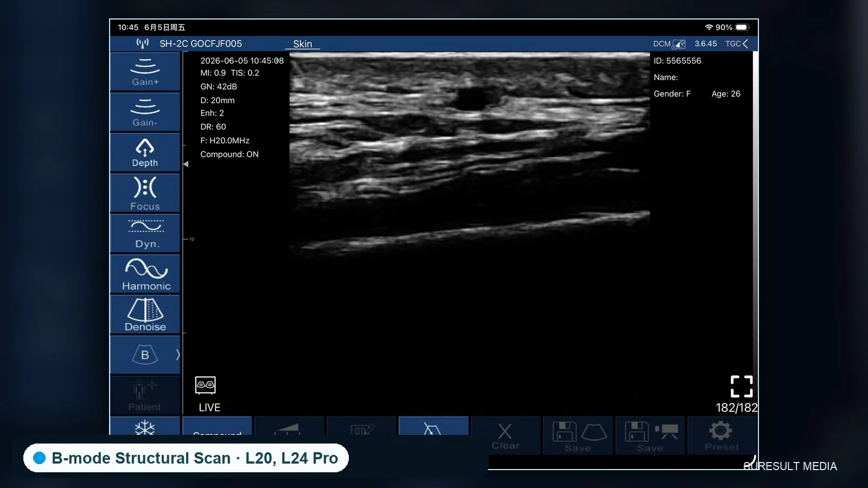868x488 pixels.
Task: Click probe name SH-2C GOCFJF005
Action: click(201, 44)
